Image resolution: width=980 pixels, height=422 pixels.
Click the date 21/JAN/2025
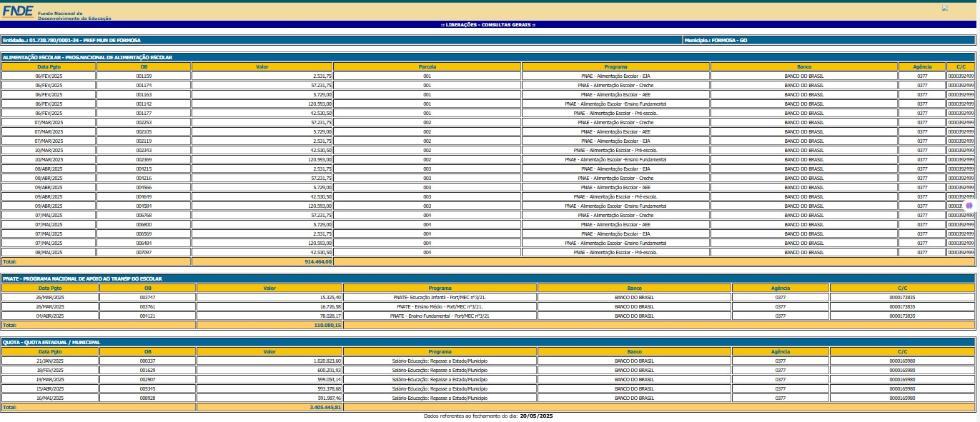pos(50,361)
